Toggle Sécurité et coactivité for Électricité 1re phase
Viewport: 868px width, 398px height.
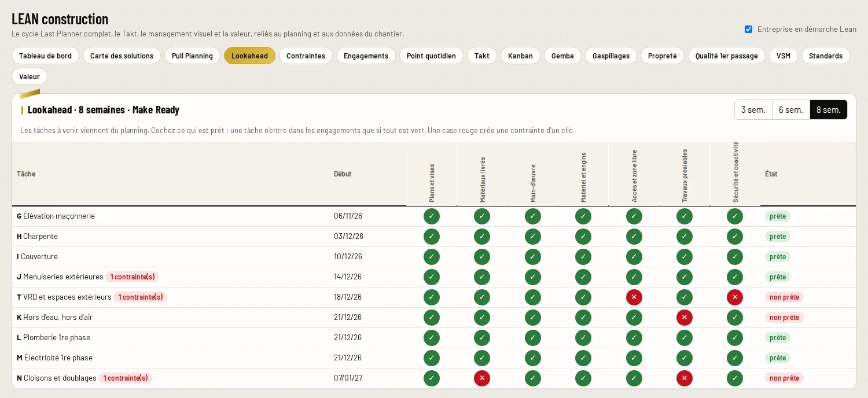click(x=735, y=358)
